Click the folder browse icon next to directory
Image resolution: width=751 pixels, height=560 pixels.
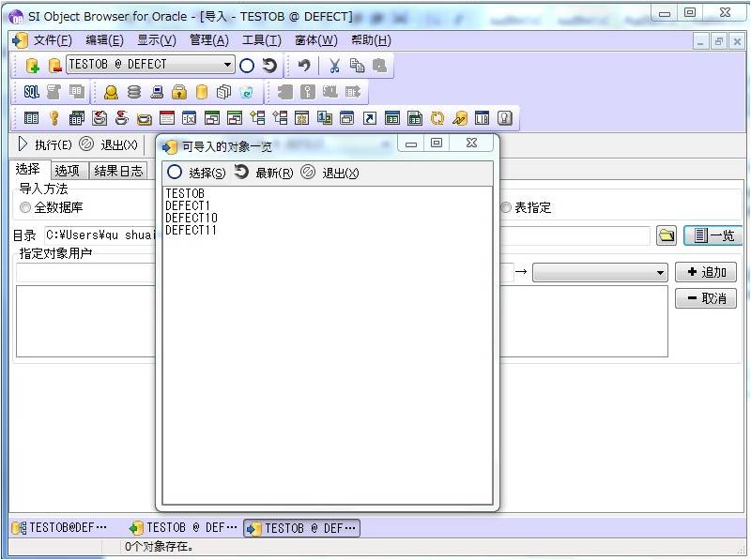(667, 235)
